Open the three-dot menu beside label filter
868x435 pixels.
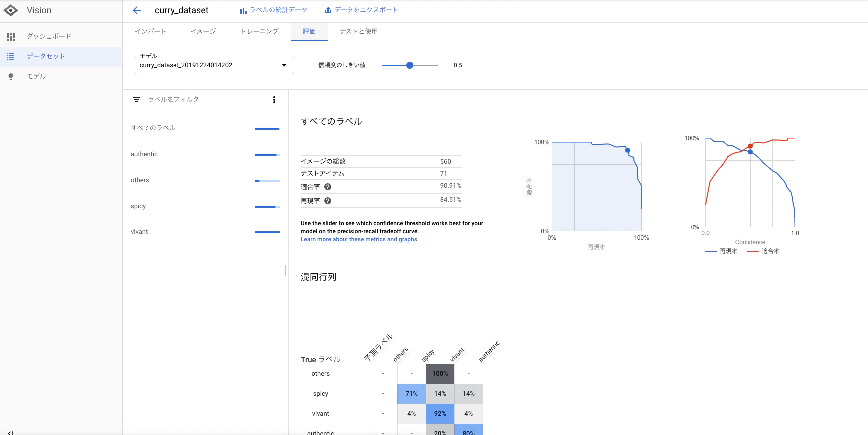coord(274,100)
